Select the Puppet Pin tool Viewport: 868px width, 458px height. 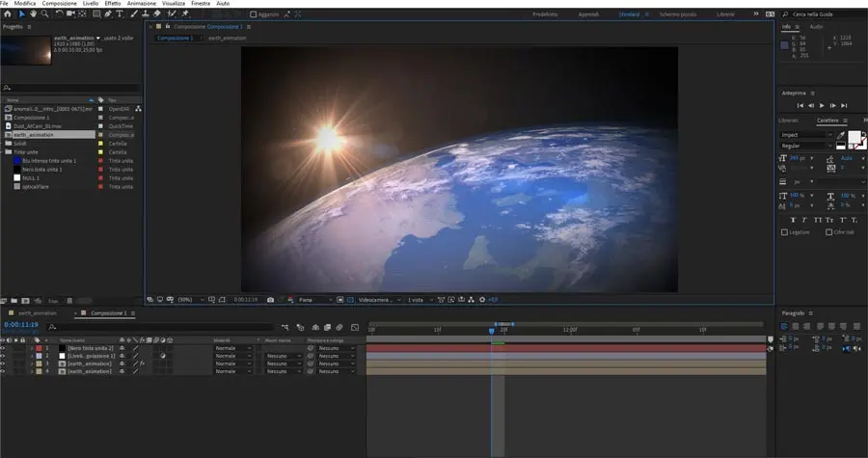pyautogui.click(x=185, y=13)
